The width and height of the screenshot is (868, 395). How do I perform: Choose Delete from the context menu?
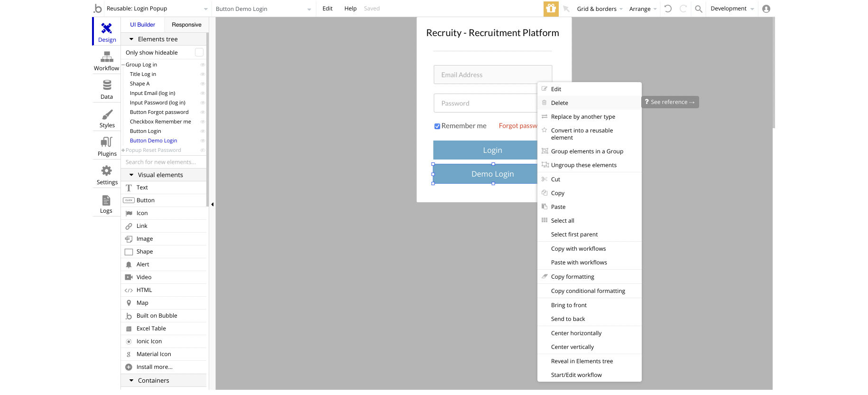(x=560, y=103)
